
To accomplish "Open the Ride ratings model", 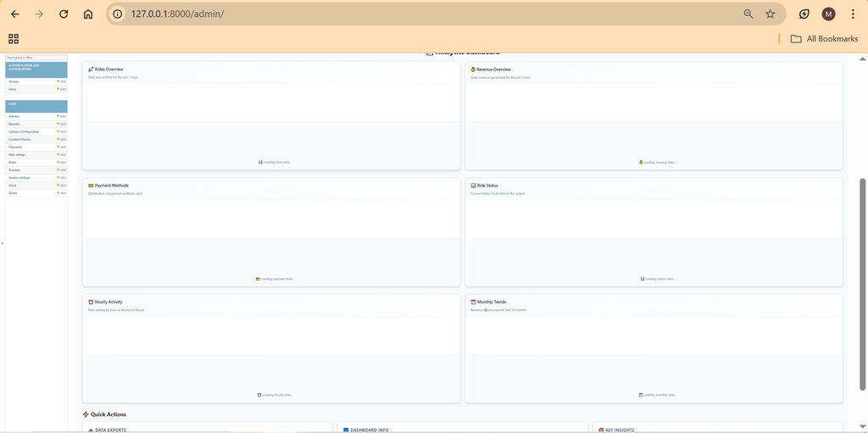I will 17,155.
